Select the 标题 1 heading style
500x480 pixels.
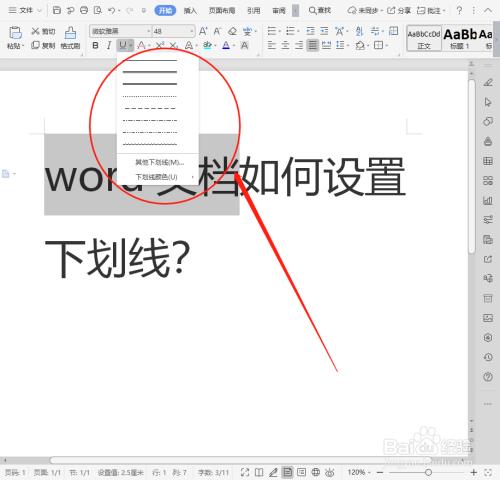click(460, 38)
